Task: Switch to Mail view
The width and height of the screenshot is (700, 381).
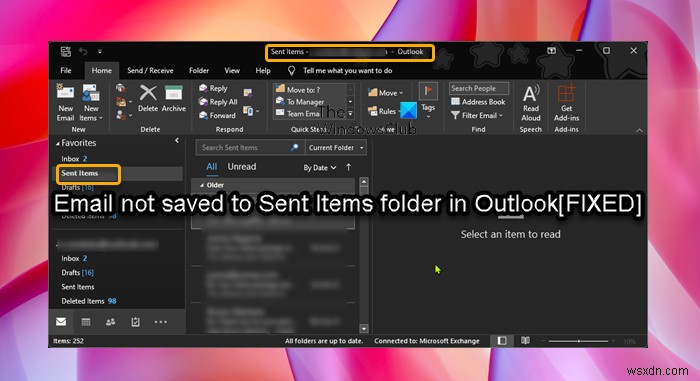Action: point(61,322)
